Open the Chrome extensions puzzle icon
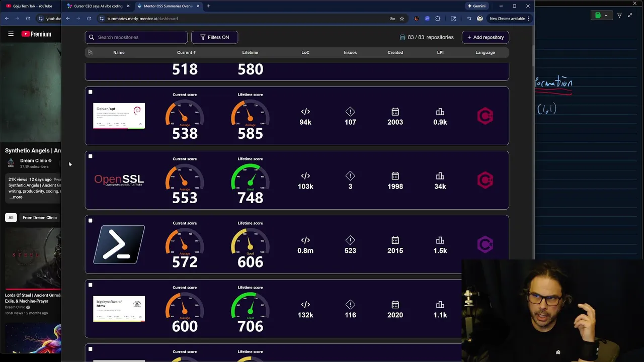The image size is (644, 362). point(438,19)
